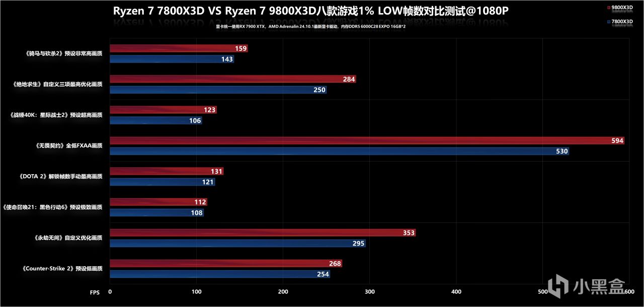Screen dimensions: 644x307
Task: Select the 《无畏契约》全低FXAA画质 label
Action: [68, 145]
